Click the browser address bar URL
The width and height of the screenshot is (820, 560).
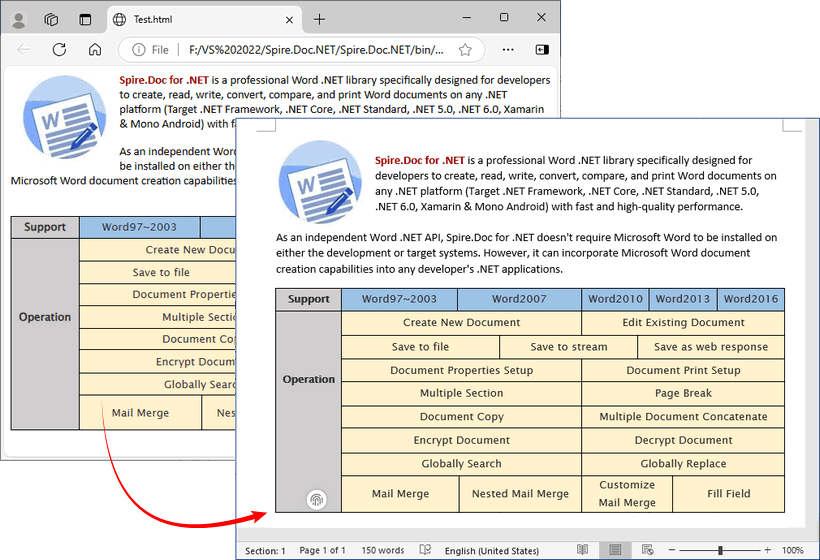tap(316, 50)
